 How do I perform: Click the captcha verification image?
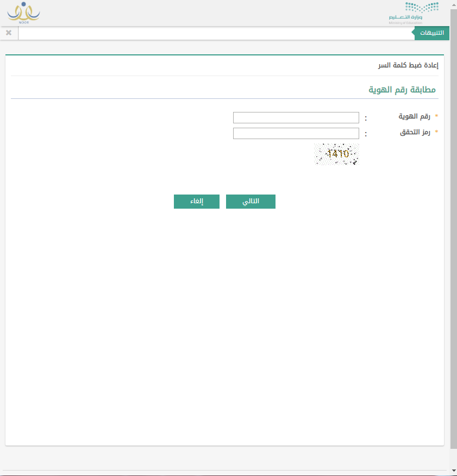(336, 154)
